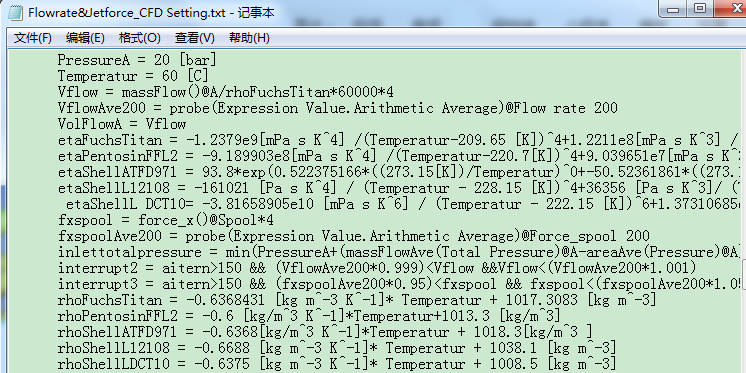The height and width of the screenshot is (373, 746).
Task: Click the VolFlowA = Vflow line
Action: [x=121, y=124]
